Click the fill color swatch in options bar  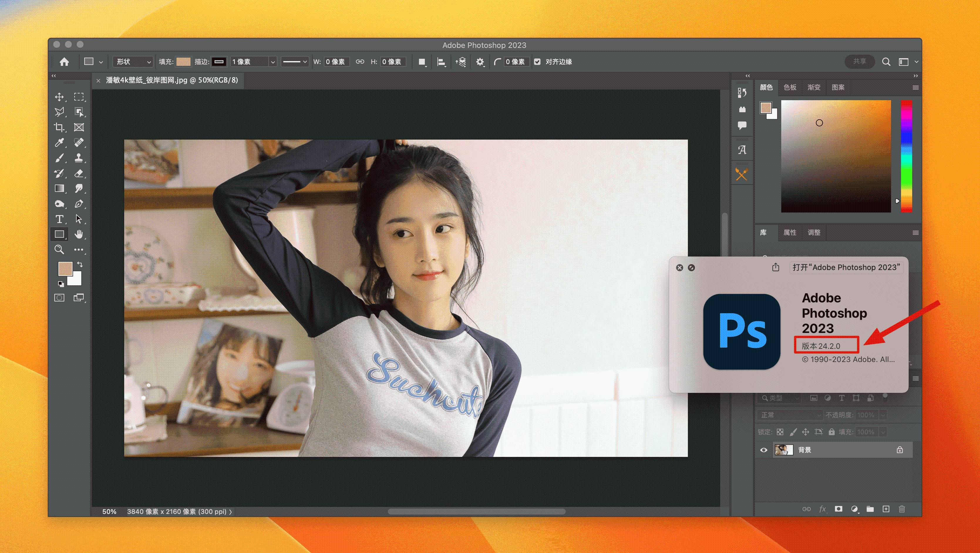pos(183,62)
